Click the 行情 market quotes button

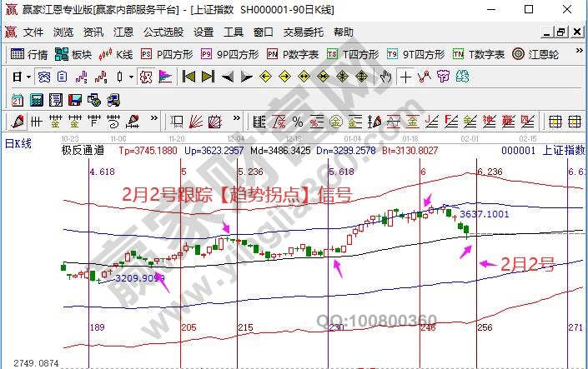pyautogui.click(x=29, y=54)
